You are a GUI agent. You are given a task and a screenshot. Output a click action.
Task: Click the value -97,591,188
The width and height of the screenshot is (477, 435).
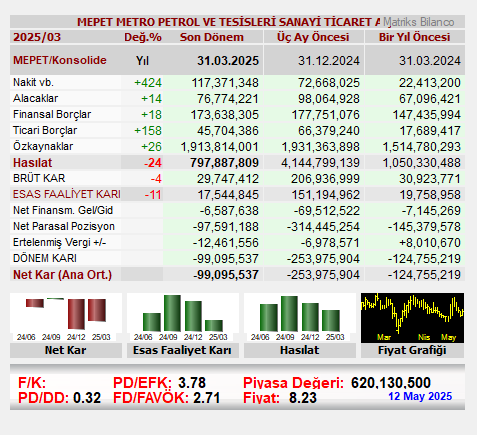(x=226, y=227)
